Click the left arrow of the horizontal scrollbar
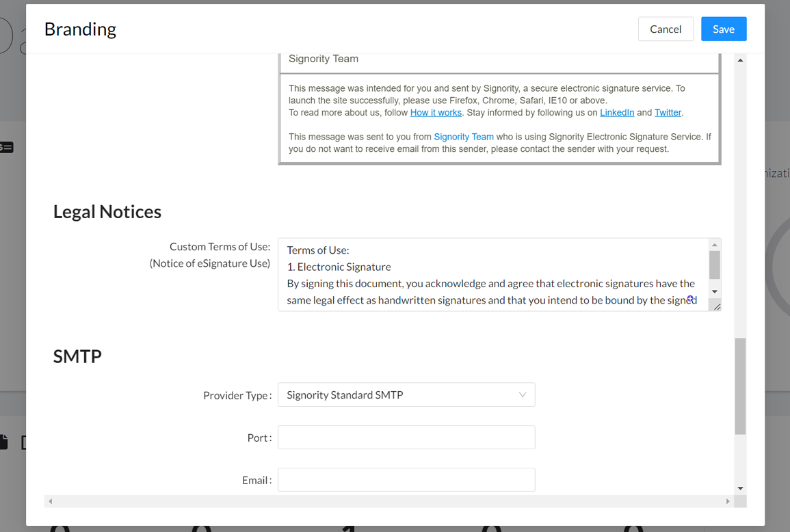The image size is (790, 532). point(51,501)
